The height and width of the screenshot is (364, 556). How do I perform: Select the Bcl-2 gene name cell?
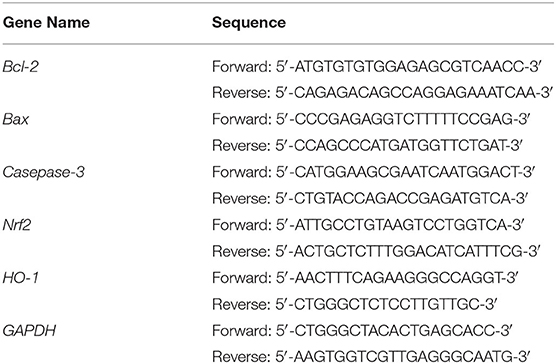(x=20, y=66)
